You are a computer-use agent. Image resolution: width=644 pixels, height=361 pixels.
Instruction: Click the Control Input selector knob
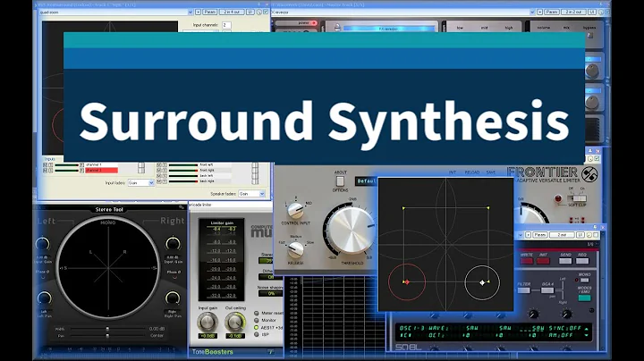pyautogui.click(x=295, y=211)
